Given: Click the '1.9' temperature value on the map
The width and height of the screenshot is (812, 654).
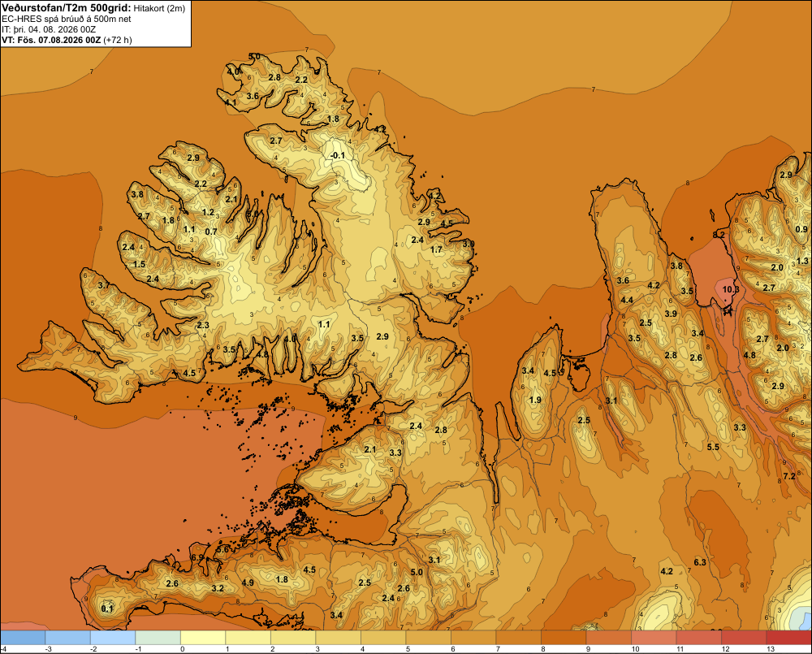Looking at the screenshot, I should click(x=535, y=400).
